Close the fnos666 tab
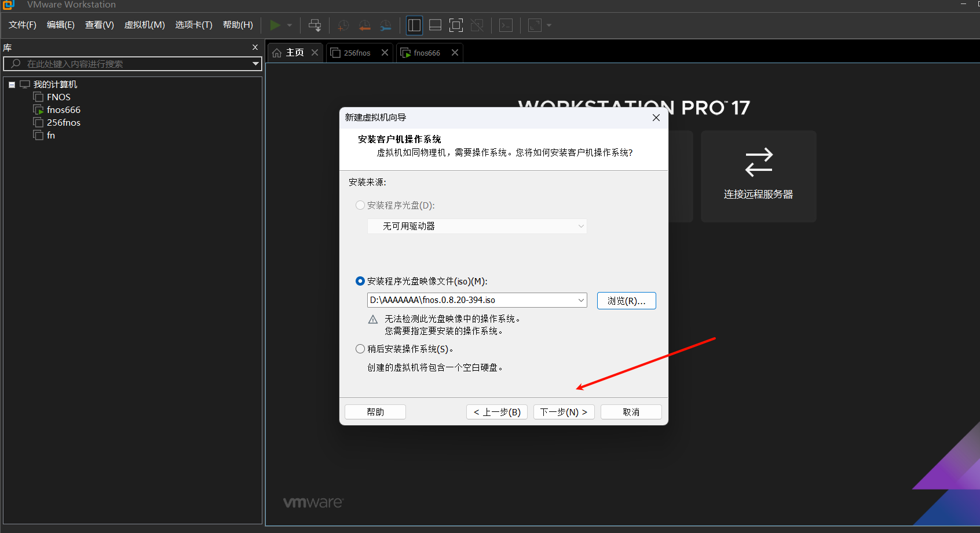Image resolution: width=980 pixels, height=533 pixels. (455, 53)
